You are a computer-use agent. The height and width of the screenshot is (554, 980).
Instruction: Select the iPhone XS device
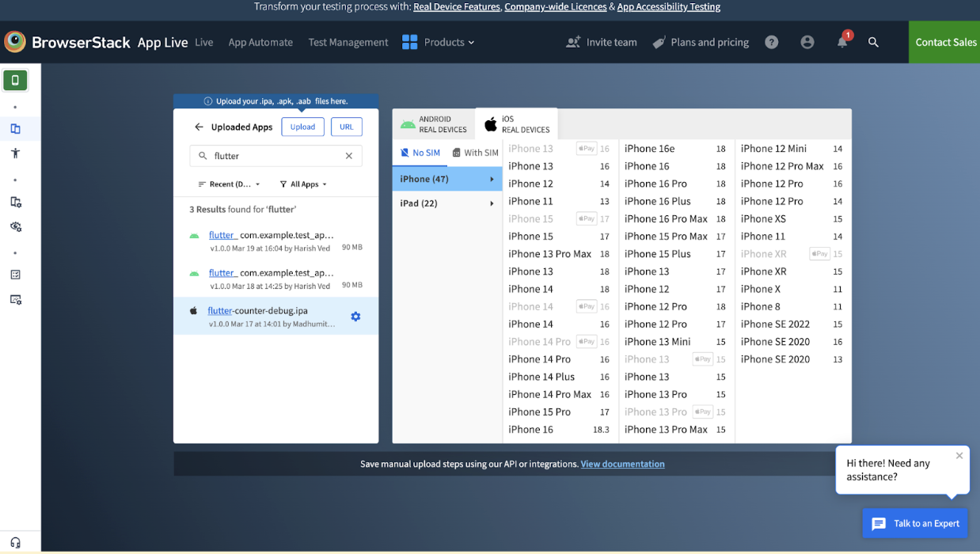point(792,218)
